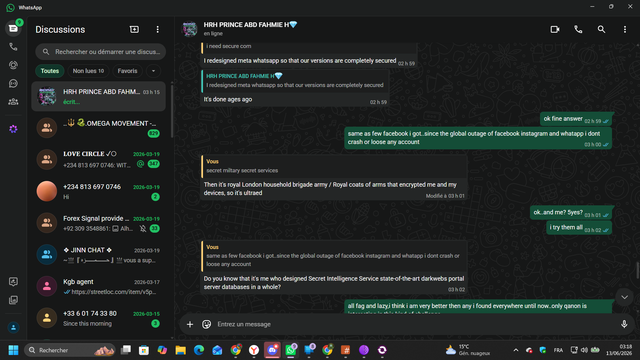Viewport: 640px width, 360px height.
Task: Open the Channels section in sidebar
Action: tap(13, 84)
